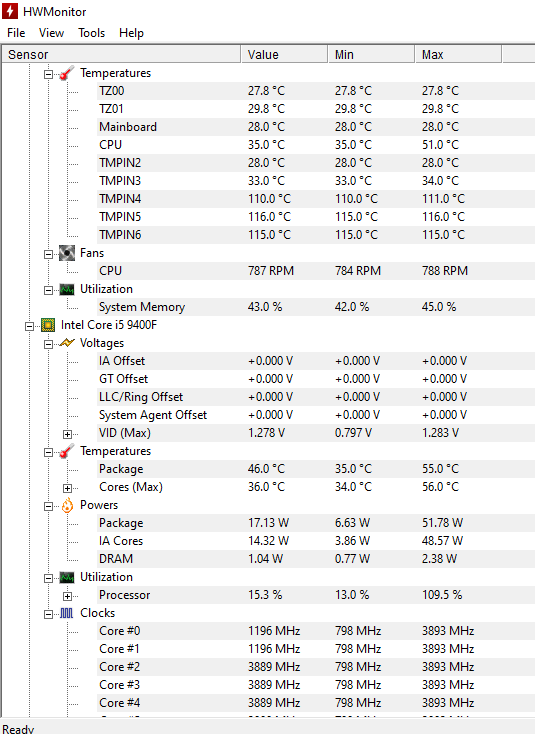The image size is (535, 734).
Task: Click the Max column header
Action: [x=458, y=54]
